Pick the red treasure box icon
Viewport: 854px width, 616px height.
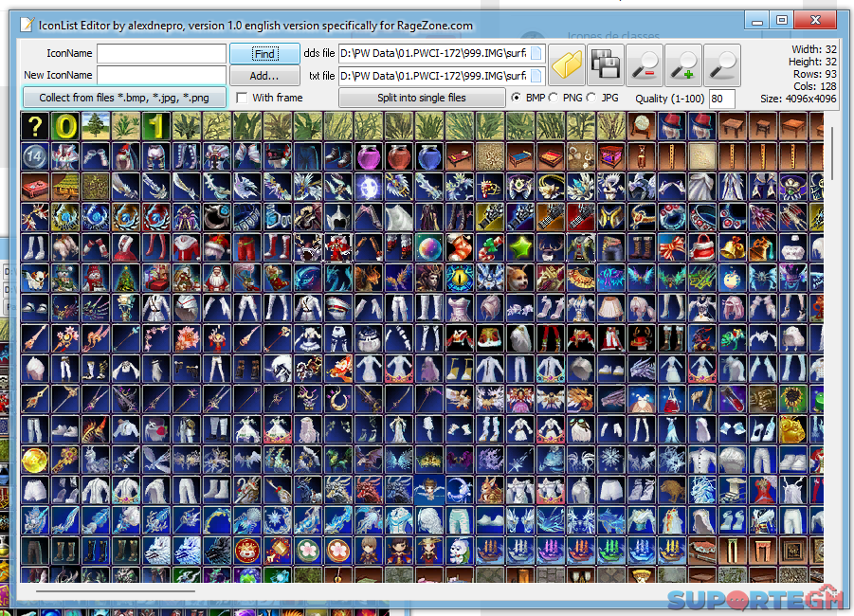click(35, 187)
